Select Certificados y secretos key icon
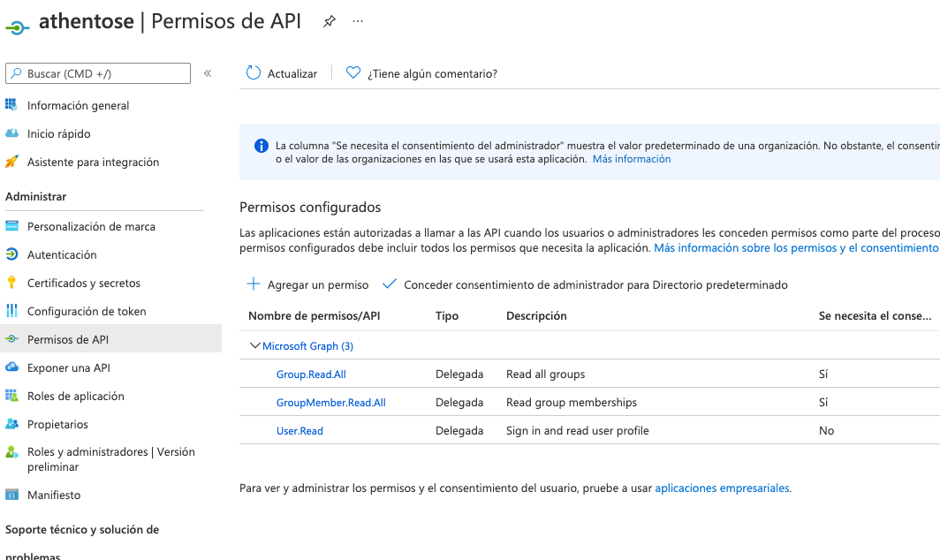Screen dimensions: 940x560 tap(16, 283)
